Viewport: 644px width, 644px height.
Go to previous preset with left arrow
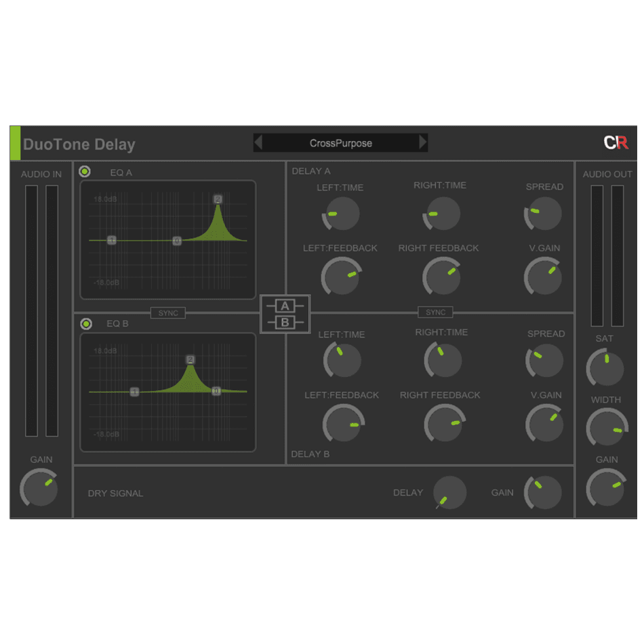pyautogui.click(x=258, y=143)
